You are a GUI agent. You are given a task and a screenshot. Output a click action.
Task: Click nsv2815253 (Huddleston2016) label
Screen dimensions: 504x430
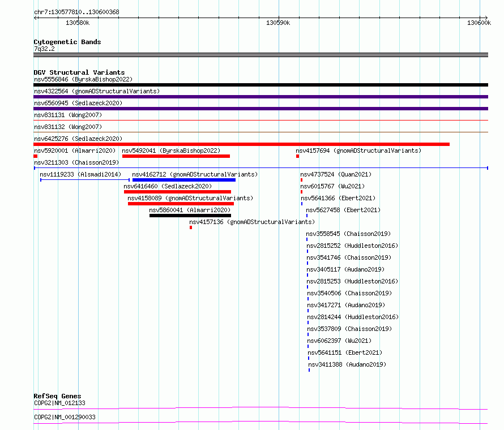tap(352, 281)
